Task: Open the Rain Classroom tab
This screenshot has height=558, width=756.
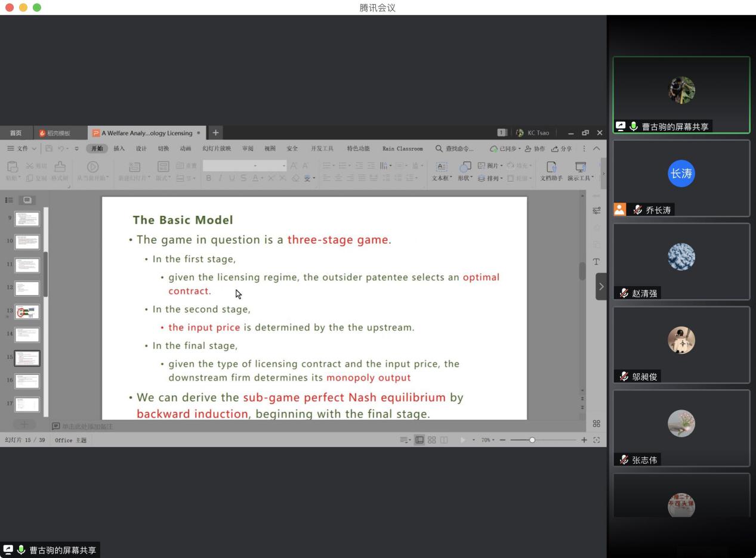Action: click(403, 148)
